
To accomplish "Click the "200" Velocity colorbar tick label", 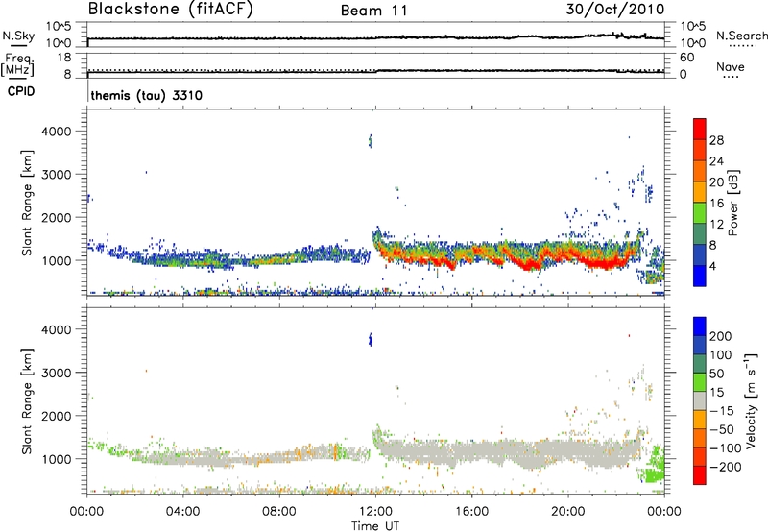I will click(x=721, y=336).
